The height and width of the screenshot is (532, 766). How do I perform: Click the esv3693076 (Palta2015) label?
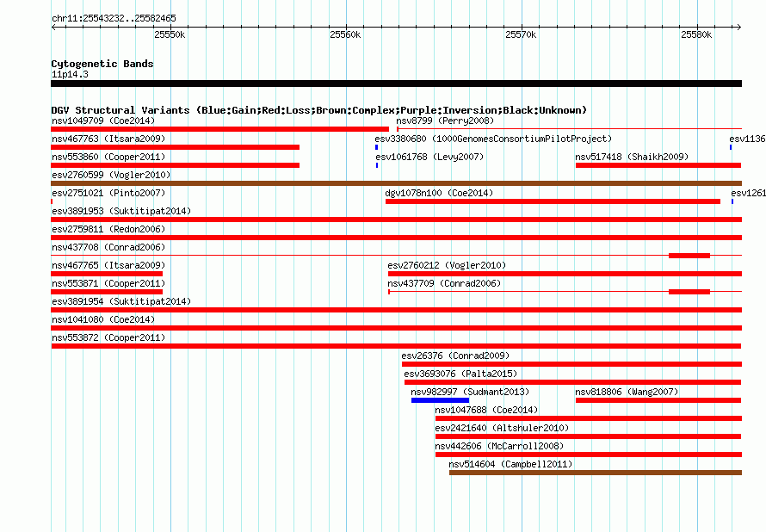pyautogui.click(x=460, y=374)
